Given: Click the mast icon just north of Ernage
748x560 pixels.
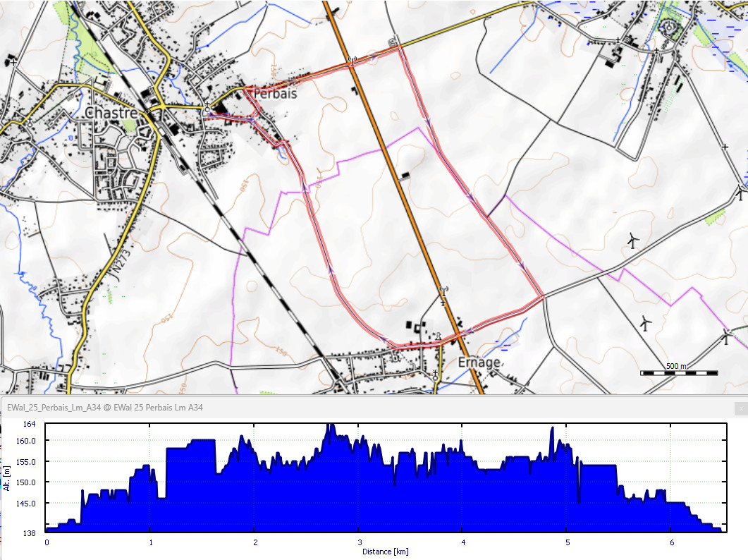Looking at the screenshot, I should [x=443, y=291].
